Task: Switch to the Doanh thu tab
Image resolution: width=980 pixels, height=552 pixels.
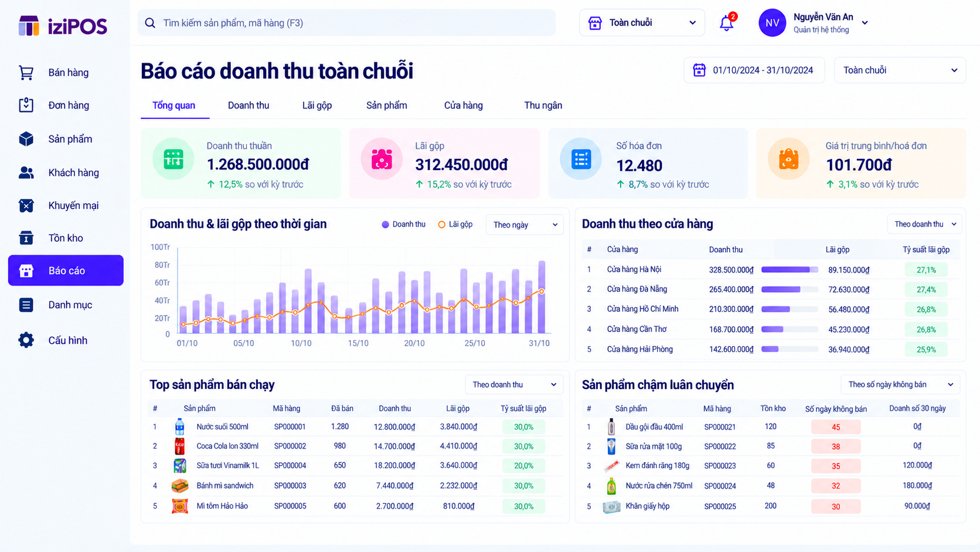Action: tap(249, 106)
